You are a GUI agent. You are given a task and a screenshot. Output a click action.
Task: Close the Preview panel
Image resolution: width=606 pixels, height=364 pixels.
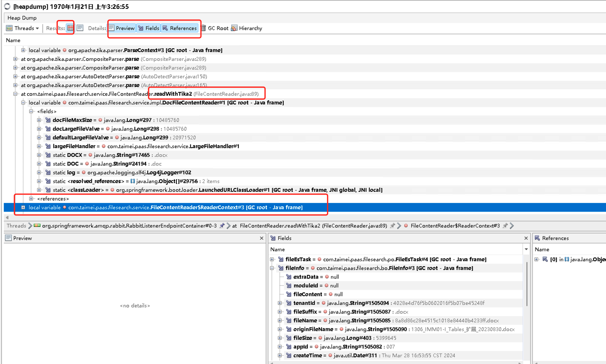coord(262,238)
